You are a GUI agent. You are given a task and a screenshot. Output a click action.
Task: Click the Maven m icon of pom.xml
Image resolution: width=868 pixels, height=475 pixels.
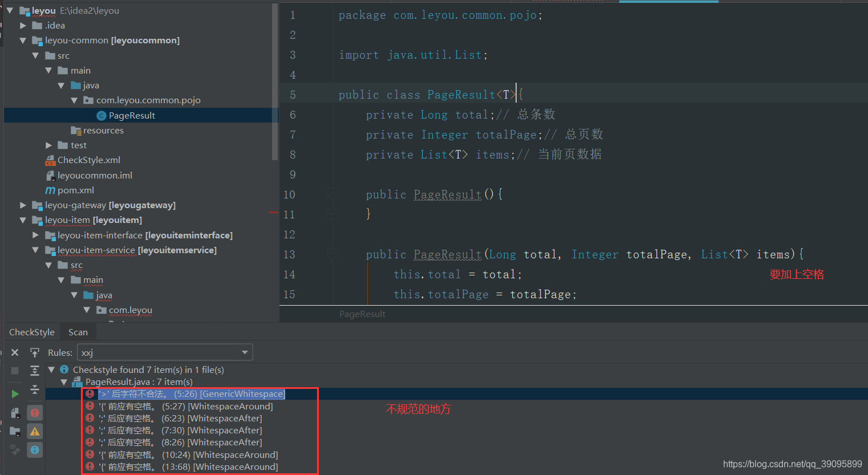coord(50,190)
